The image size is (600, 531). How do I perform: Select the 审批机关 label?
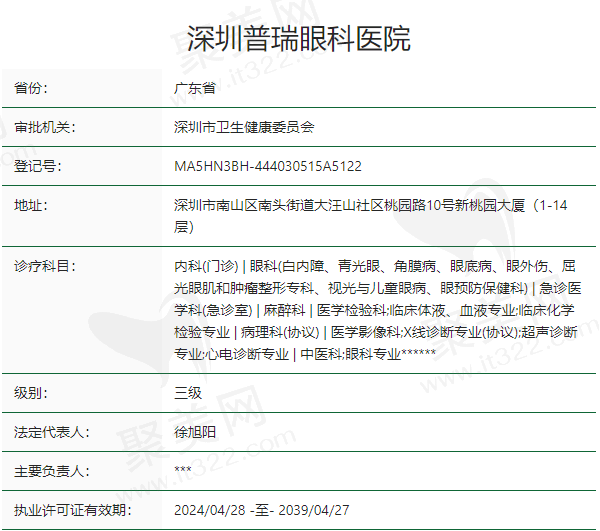click(x=45, y=127)
